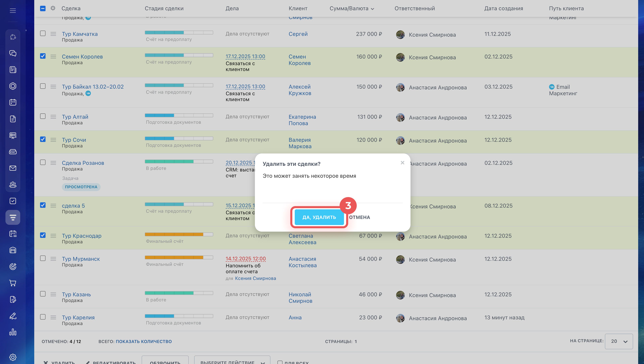
Task: Open row menu for Тур Мурманск deal
Action: pyautogui.click(x=53, y=259)
